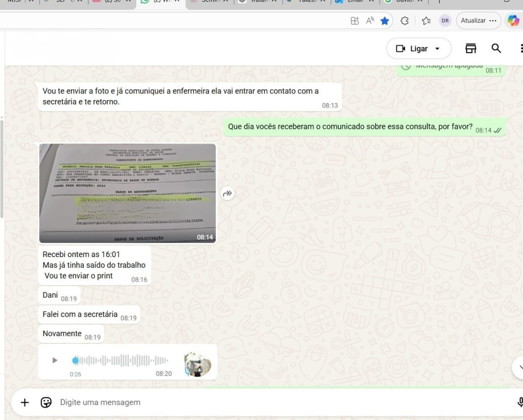523x420 pixels.
Task: Open the storefront catalog icon
Action: pos(470,49)
